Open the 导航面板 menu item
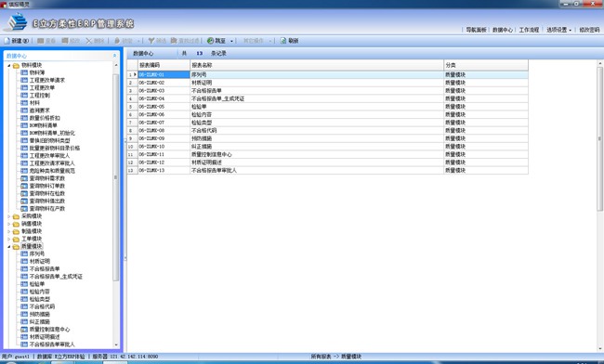Viewport: 604px width, 364px height. (x=476, y=30)
